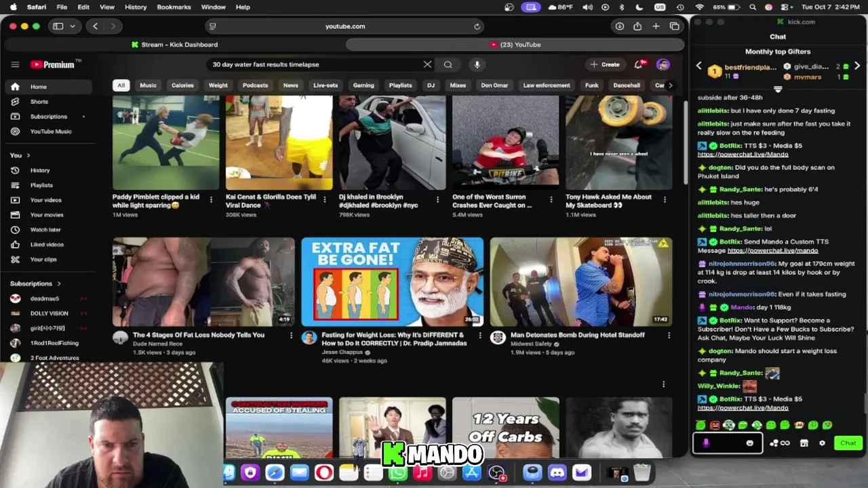Open YouTube notifications bell
The height and width of the screenshot is (488, 868).
[639, 64]
